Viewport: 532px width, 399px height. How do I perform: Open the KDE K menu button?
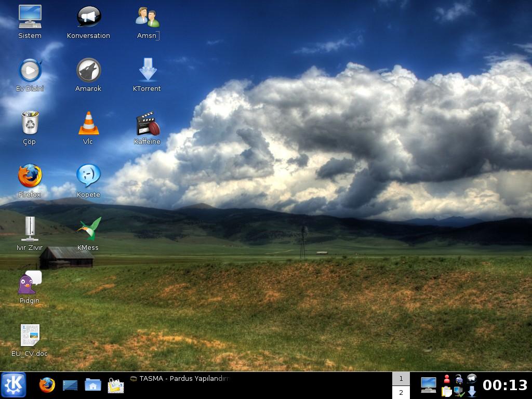pyautogui.click(x=13, y=385)
